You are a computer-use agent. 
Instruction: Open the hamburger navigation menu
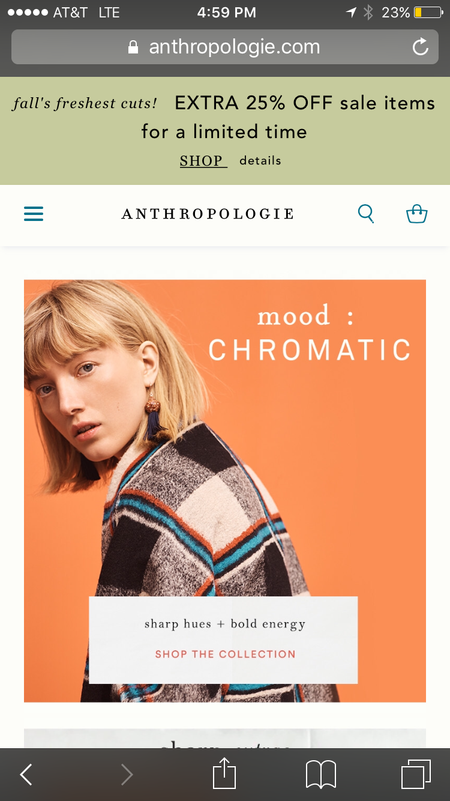(x=34, y=214)
